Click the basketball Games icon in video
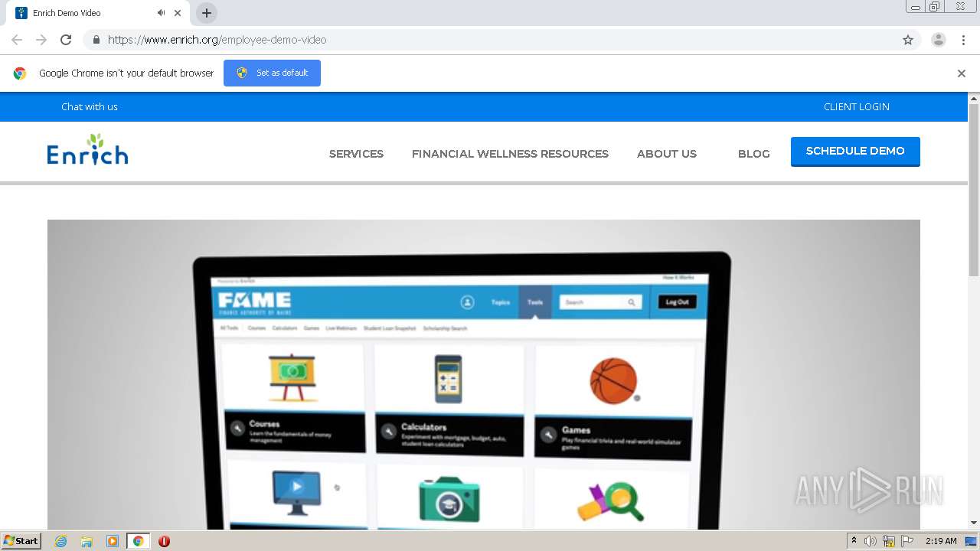The image size is (980, 551). [613, 380]
